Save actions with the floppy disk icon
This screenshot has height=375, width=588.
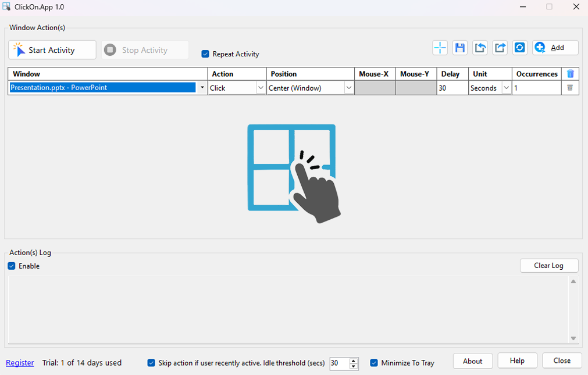point(459,48)
